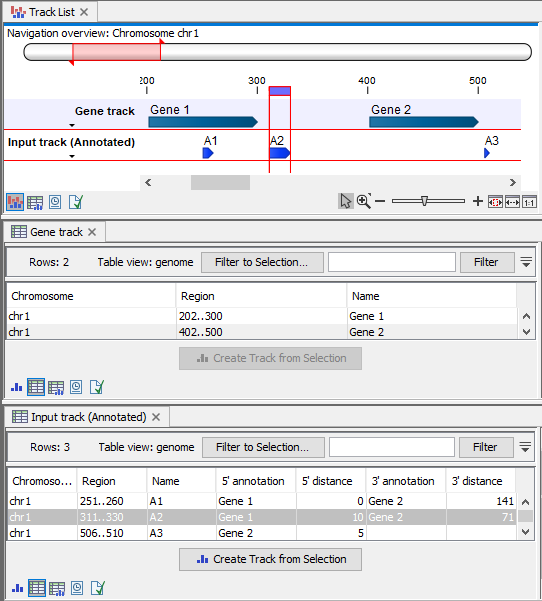This screenshot has height=601, width=542.
Task: Show track chart view in Input track panel
Action: pos(17,588)
